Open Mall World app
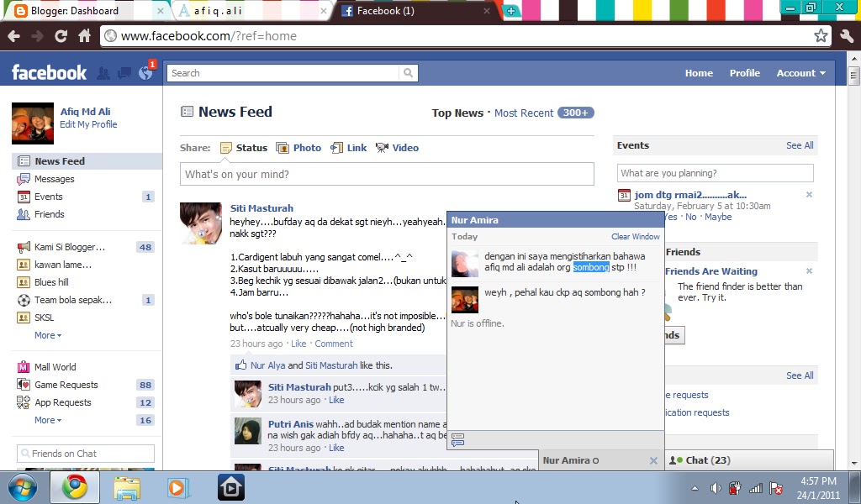Image resolution: width=861 pixels, height=504 pixels. (x=55, y=367)
